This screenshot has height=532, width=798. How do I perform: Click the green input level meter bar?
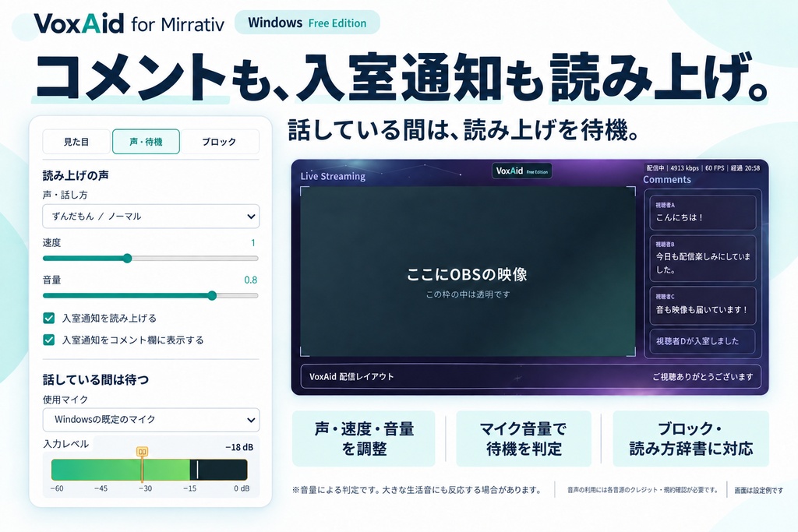tap(121, 470)
